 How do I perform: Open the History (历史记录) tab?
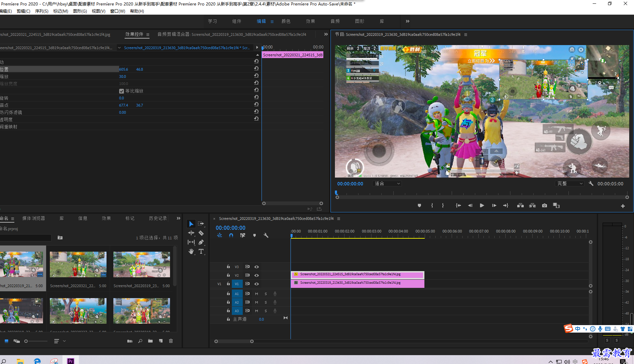(158, 218)
